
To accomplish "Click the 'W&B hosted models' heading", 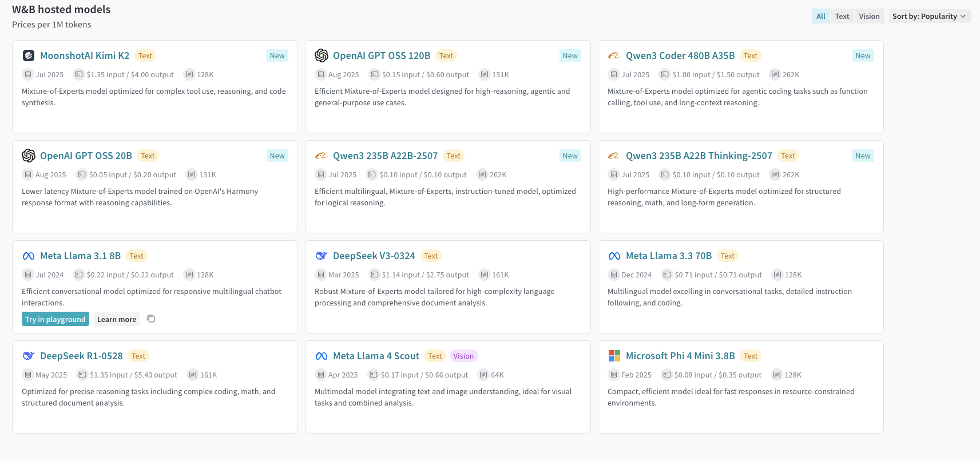I will pyautogui.click(x=61, y=9).
